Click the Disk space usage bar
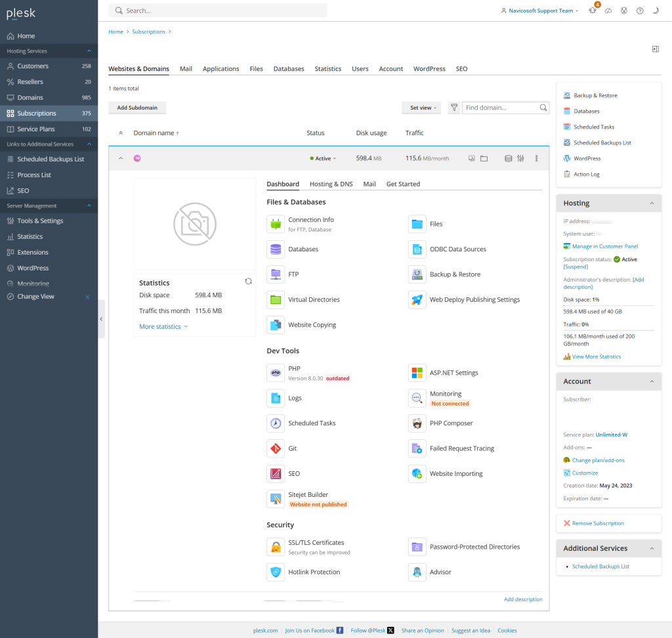 608,306
